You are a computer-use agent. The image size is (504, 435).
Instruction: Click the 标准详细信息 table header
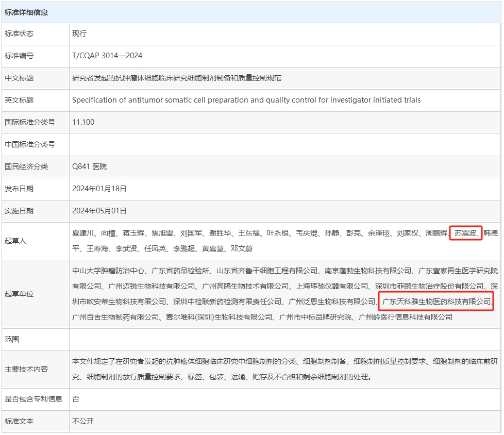click(x=26, y=12)
